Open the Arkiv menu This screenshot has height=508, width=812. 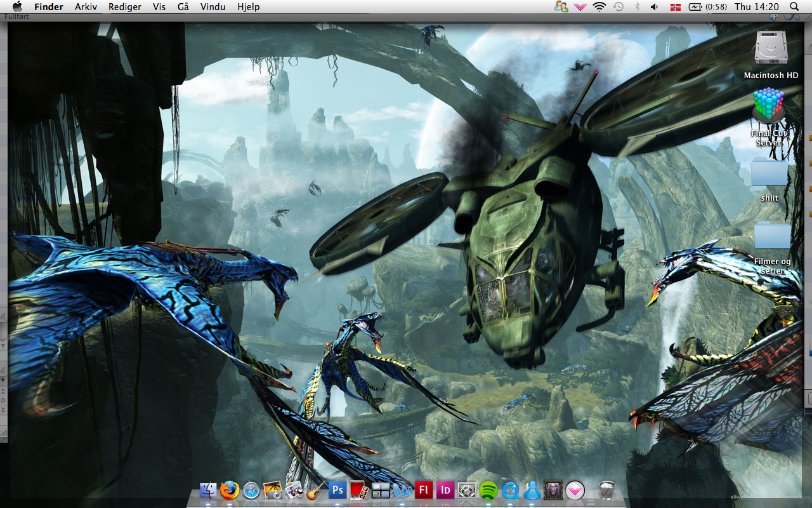(86, 6)
